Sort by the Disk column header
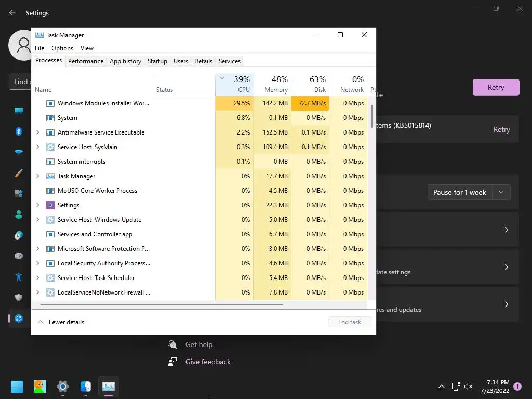 pos(311,85)
